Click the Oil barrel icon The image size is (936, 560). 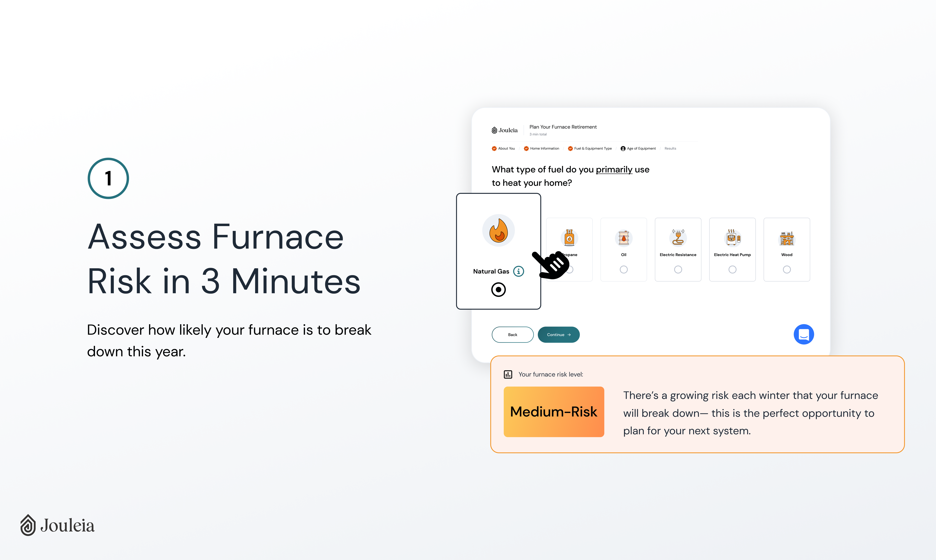[623, 238]
